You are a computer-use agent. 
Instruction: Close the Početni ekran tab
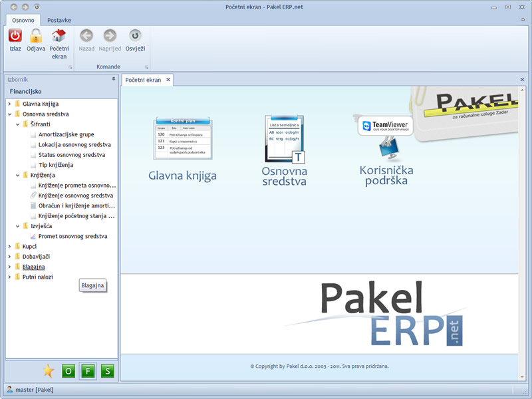tap(168, 79)
